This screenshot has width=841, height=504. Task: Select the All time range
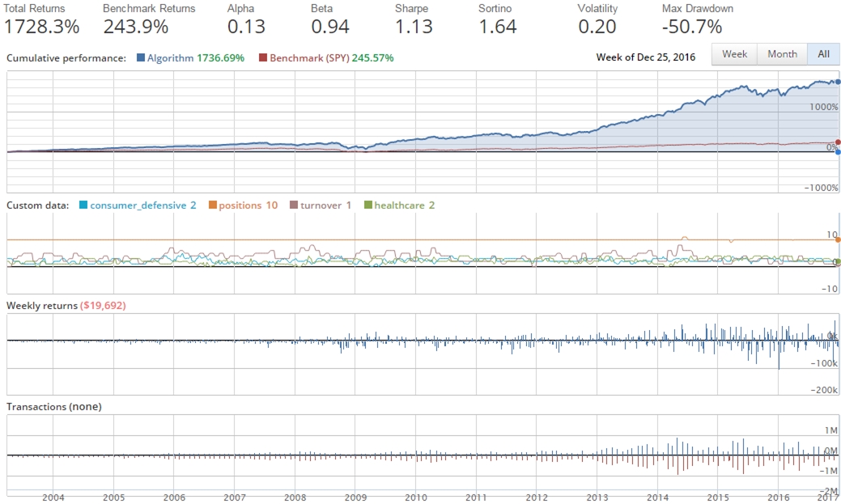pyautogui.click(x=823, y=53)
